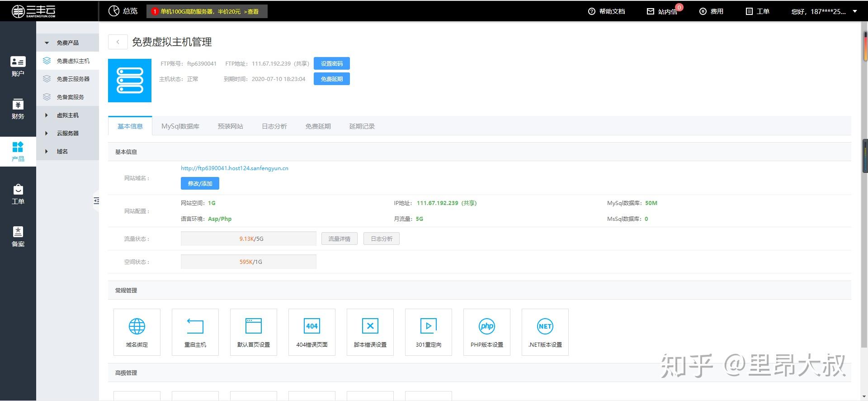This screenshot has width=868, height=401.
Task: Collapse the free products (免费产品) menu group
Action: 47,43
